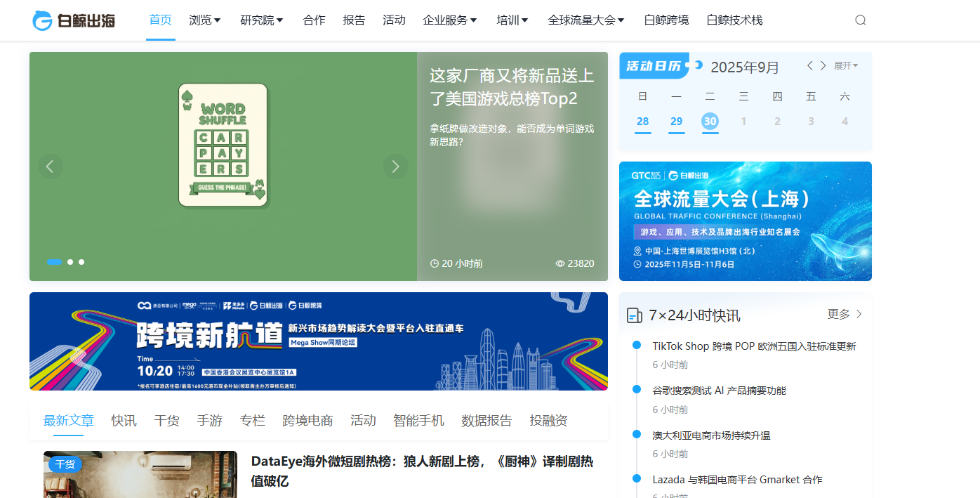980x498 pixels.
Task: Toggle the 活动日历 switch
Action: click(695, 65)
